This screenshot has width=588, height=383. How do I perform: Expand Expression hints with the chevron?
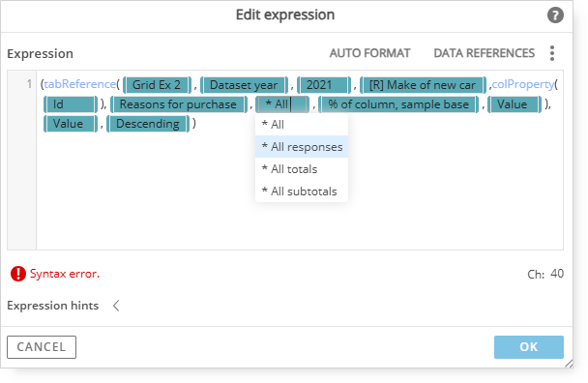coord(116,306)
